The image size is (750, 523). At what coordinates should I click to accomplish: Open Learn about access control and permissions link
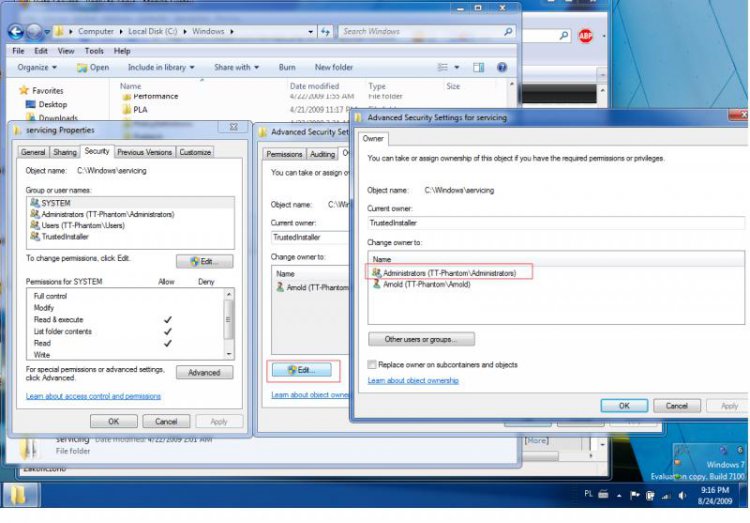click(x=93, y=396)
